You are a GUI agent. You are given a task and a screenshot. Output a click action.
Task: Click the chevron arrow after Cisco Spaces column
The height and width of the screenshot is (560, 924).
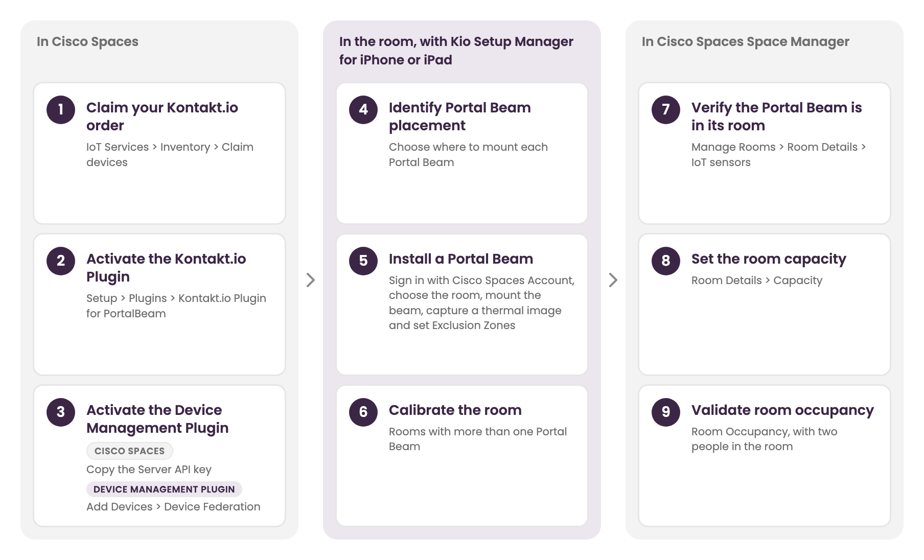click(x=310, y=280)
